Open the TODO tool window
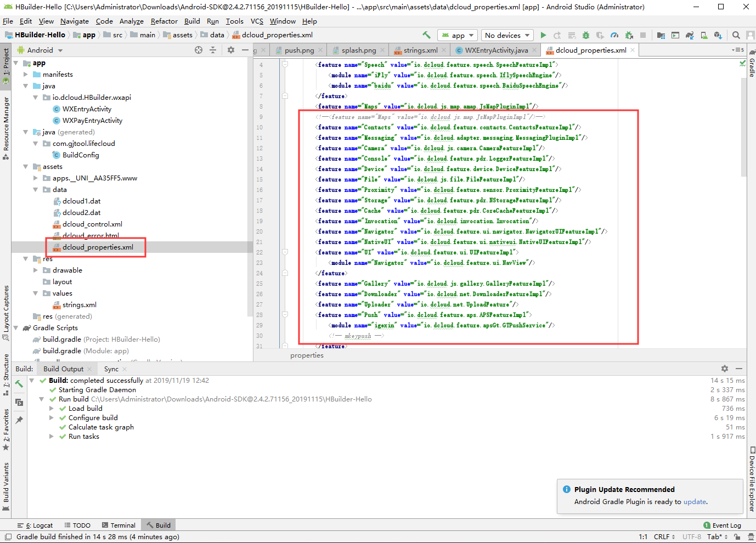This screenshot has width=756, height=543. pyautogui.click(x=77, y=525)
